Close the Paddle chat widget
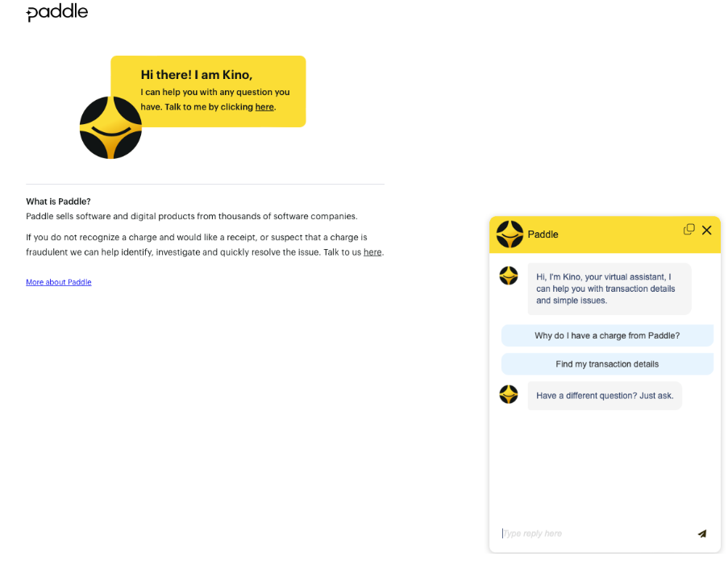 pos(707,231)
